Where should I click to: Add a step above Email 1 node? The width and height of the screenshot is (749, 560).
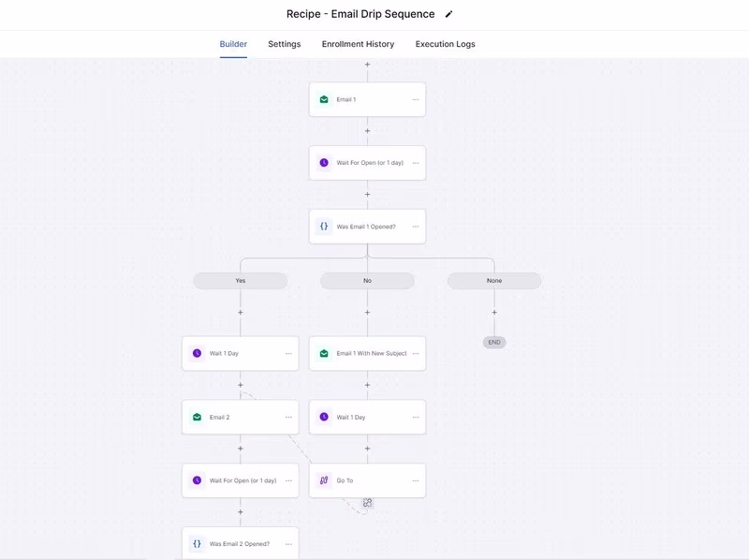(367, 66)
